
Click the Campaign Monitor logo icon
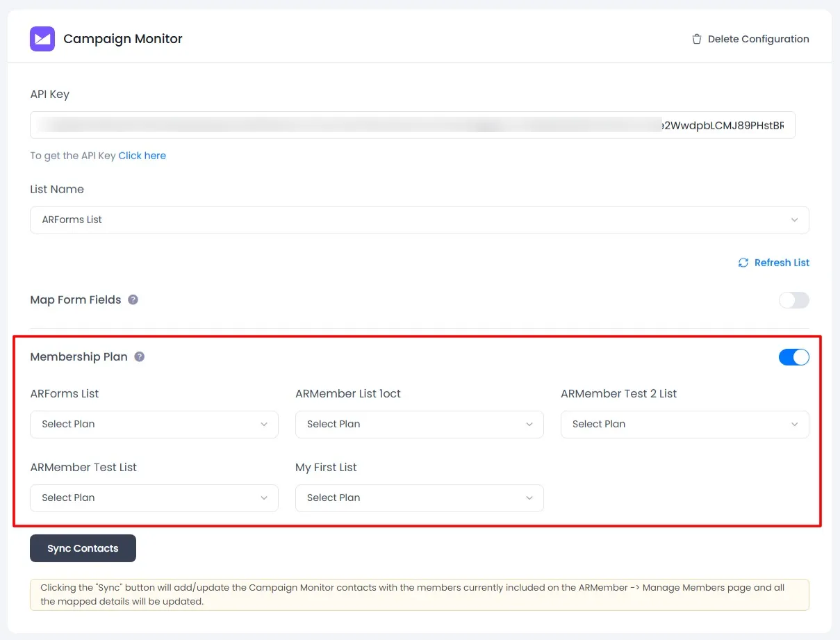(x=42, y=39)
